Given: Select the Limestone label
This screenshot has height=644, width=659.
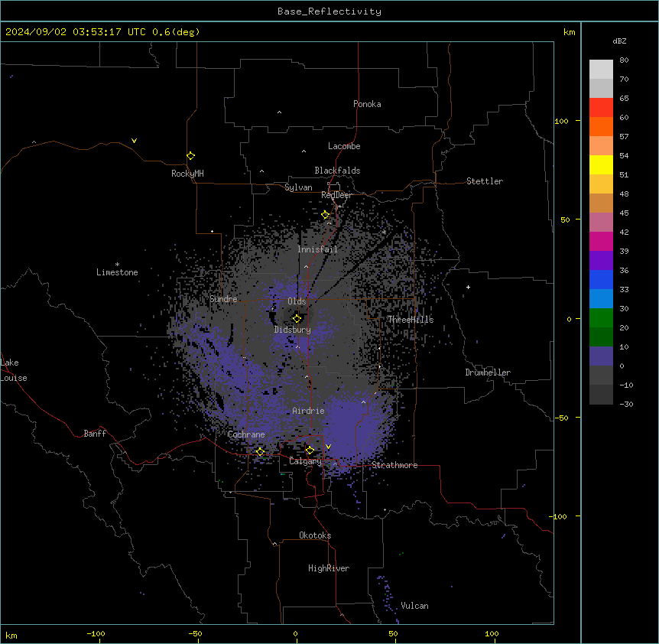Looking at the screenshot, I should [117, 272].
